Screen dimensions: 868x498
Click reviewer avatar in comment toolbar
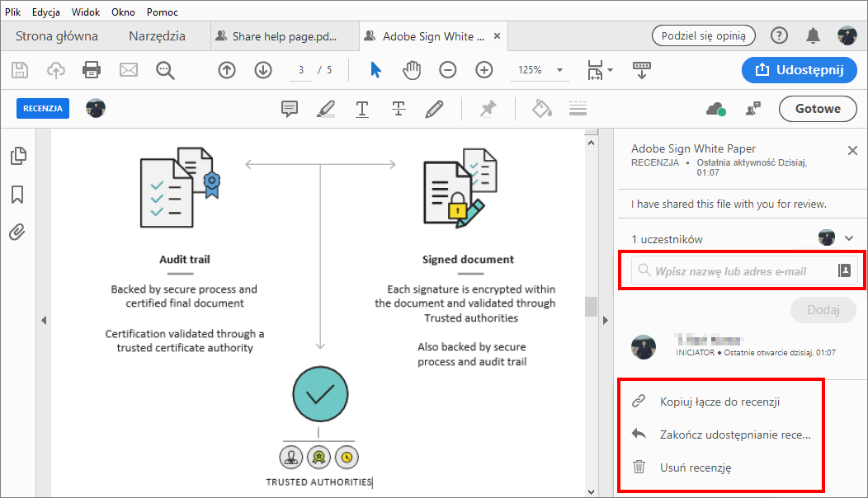[96, 109]
